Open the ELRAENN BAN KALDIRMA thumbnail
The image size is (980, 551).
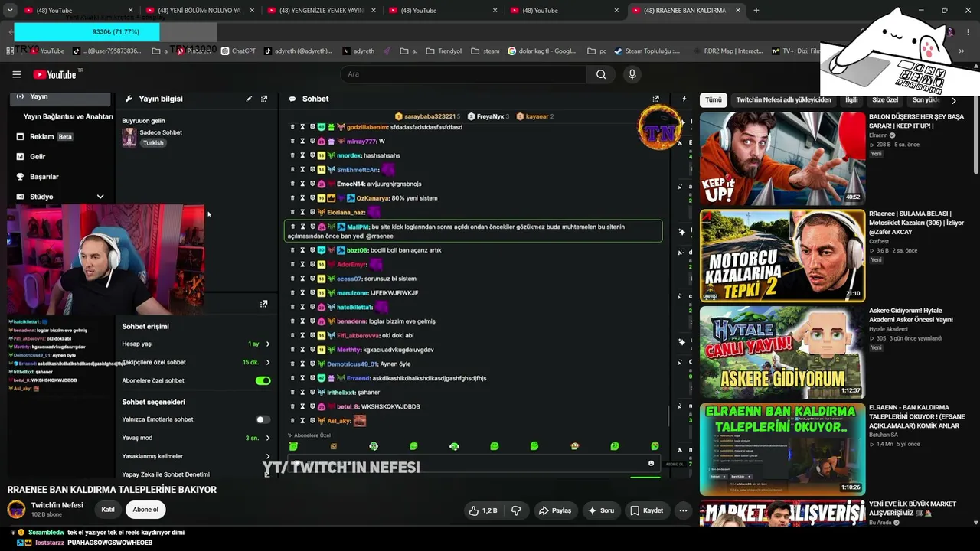point(782,450)
